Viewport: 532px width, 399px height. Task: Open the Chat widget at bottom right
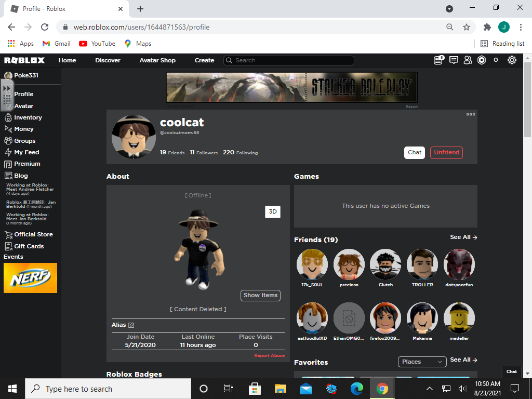click(x=511, y=371)
